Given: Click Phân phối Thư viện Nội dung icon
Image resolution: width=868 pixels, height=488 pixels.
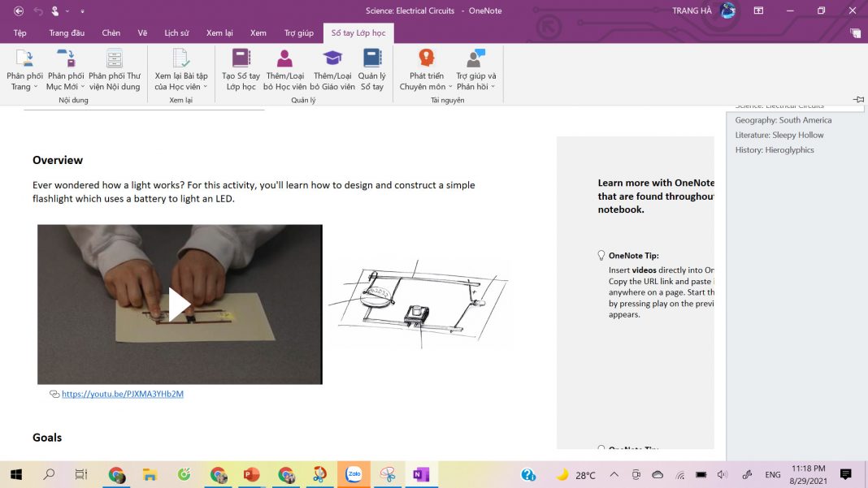Looking at the screenshot, I should point(115,59).
